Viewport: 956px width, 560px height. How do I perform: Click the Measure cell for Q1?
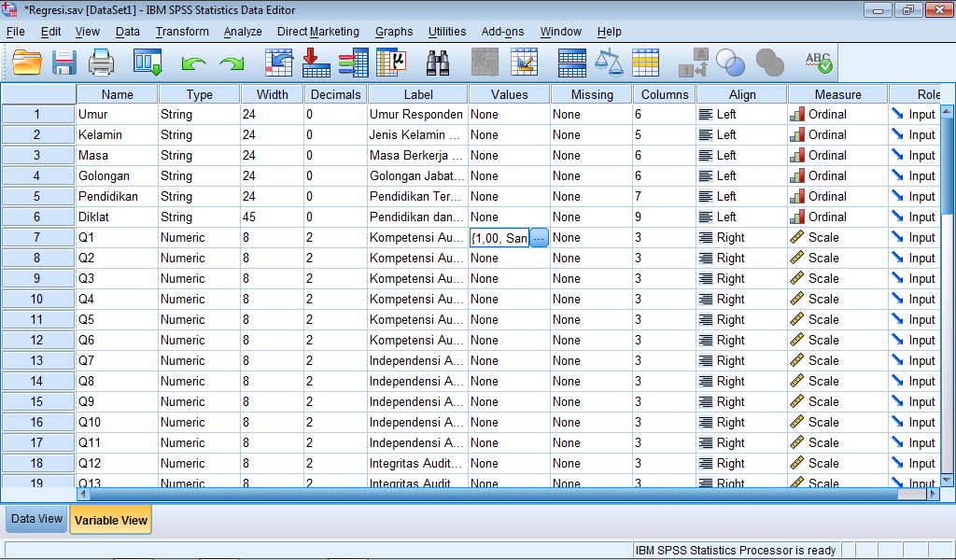837,238
